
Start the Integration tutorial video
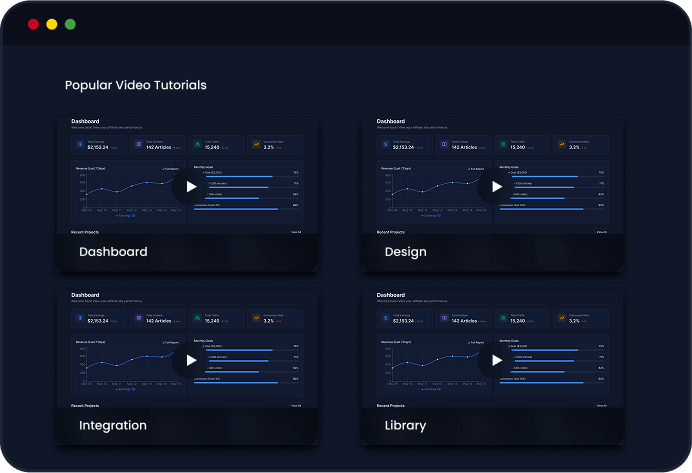coord(191,360)
